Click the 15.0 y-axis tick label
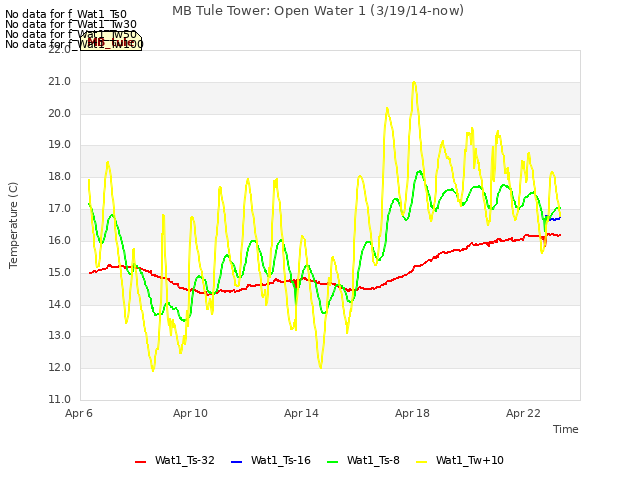The width and height of the screenshot is (640, 480). tap(60, 272)
